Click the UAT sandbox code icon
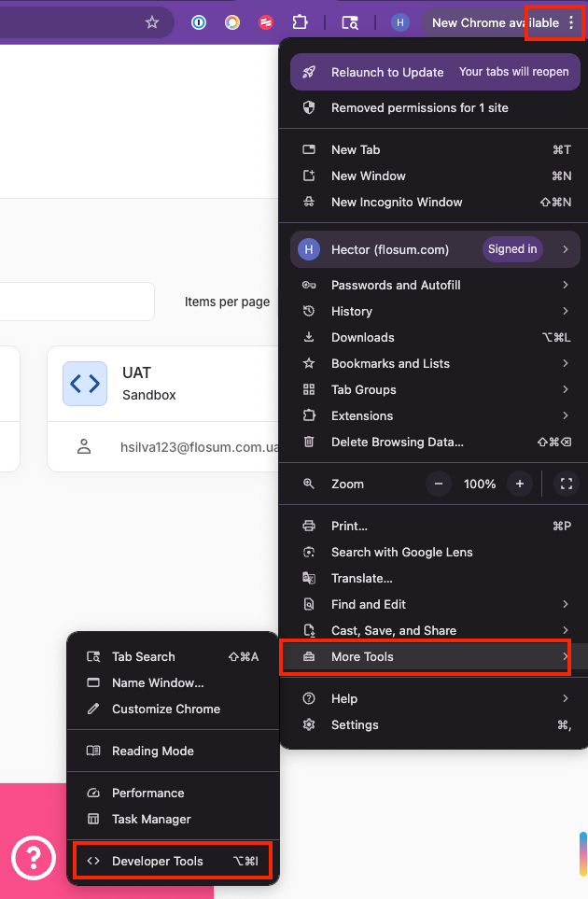The width and height of the screenshot is (588, 899). pos(85,384)
